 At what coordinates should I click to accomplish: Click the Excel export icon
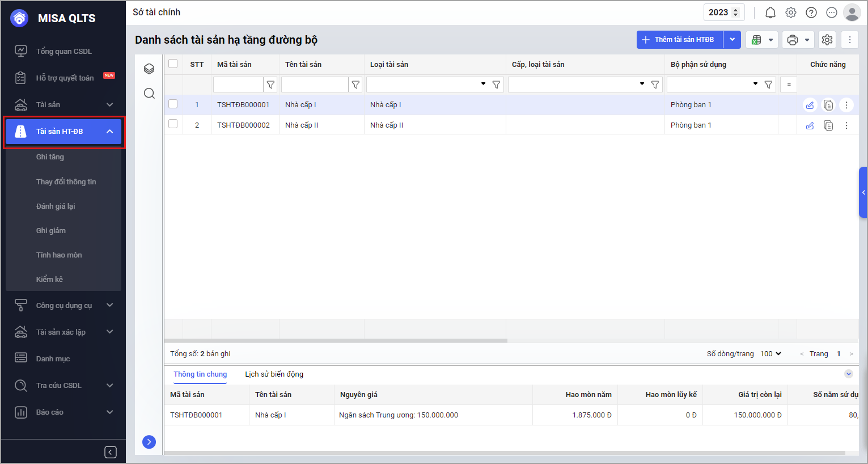[756, 40]
